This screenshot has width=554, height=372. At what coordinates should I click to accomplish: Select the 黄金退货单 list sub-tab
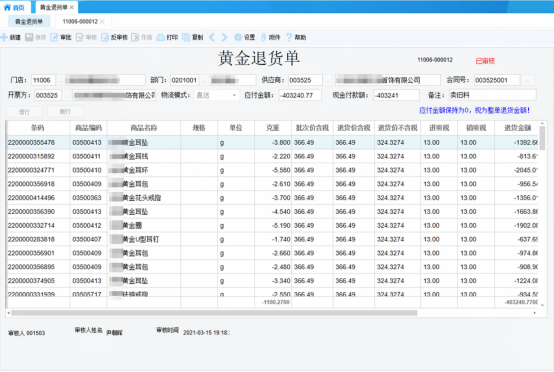point(29,22)
